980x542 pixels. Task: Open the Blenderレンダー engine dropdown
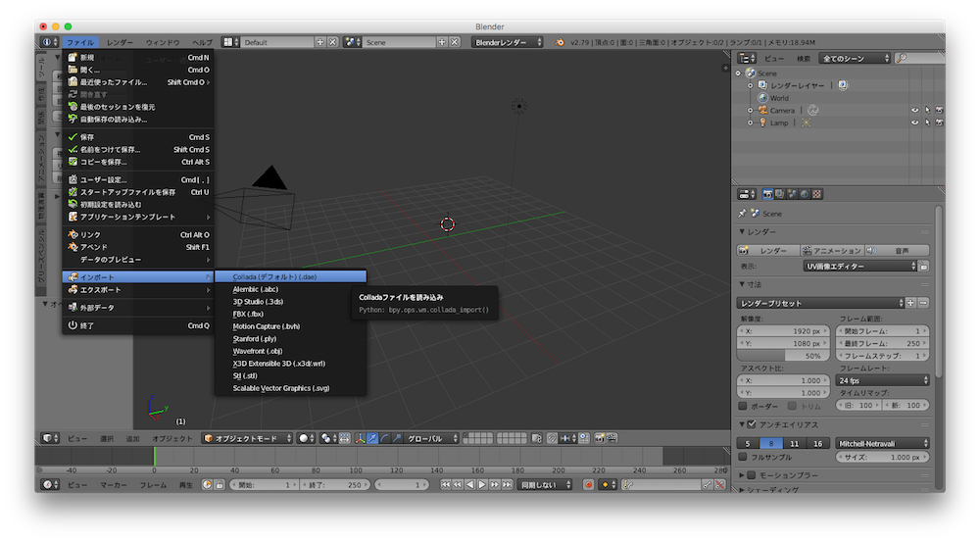click(x=508, y=42)
